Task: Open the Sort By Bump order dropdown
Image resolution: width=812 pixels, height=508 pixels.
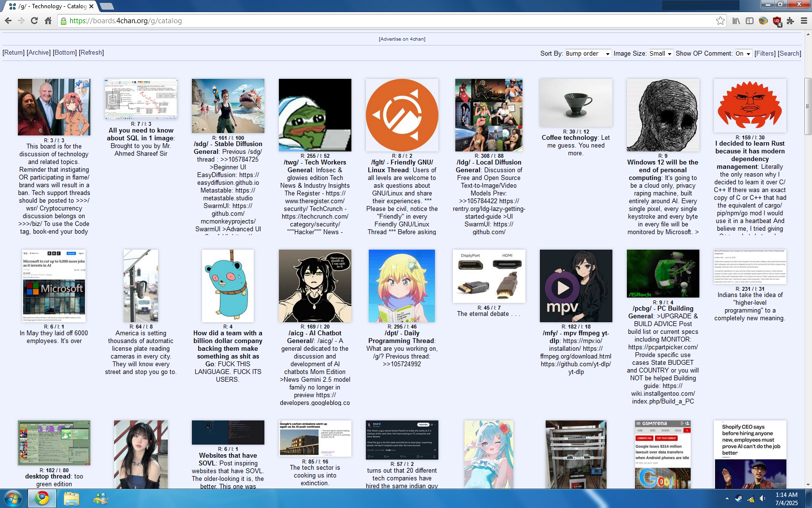Action: coord(588,54)
